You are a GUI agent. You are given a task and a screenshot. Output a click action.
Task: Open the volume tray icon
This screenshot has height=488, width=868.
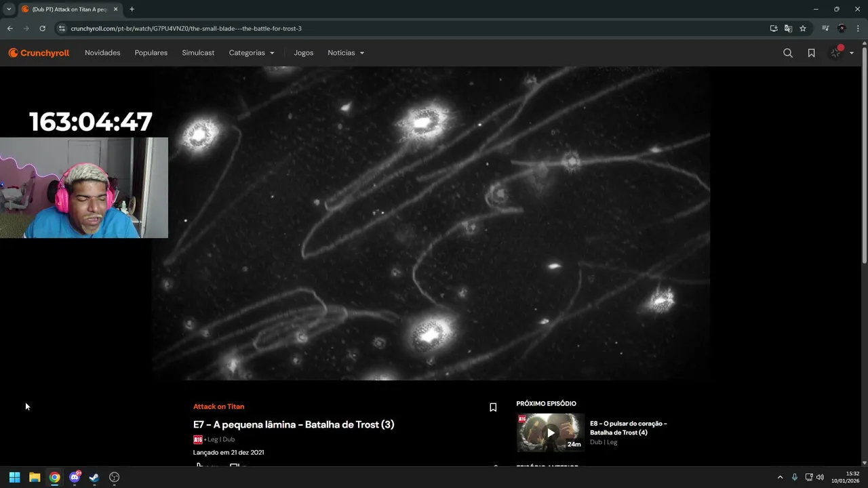tap(820, 477)
